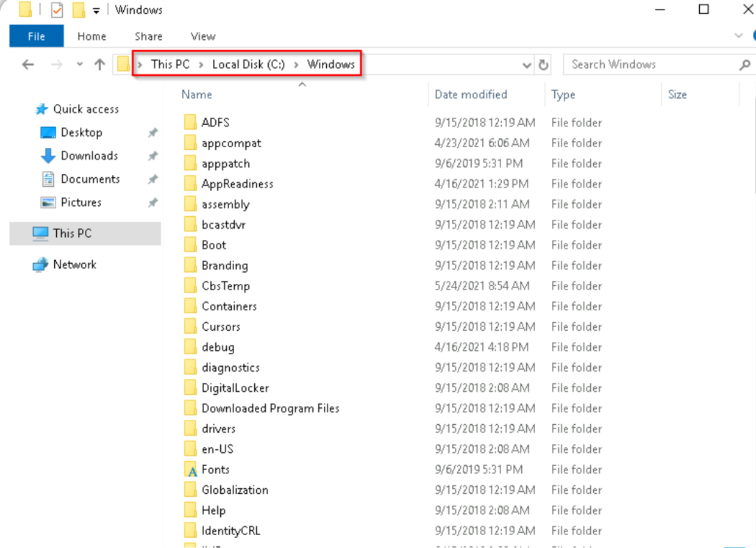Click the New folder quick access toolbar icon
This screenshot has height=548, width=756.
[x=78, y=10]
